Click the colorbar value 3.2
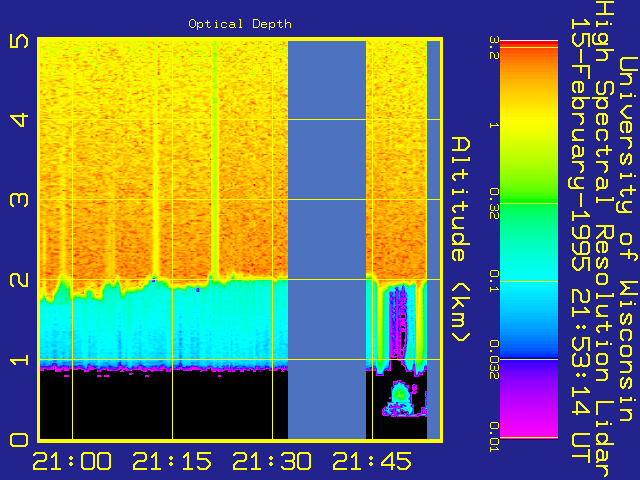This screenshot has height=480, width=640. click(x=493, y=47)
